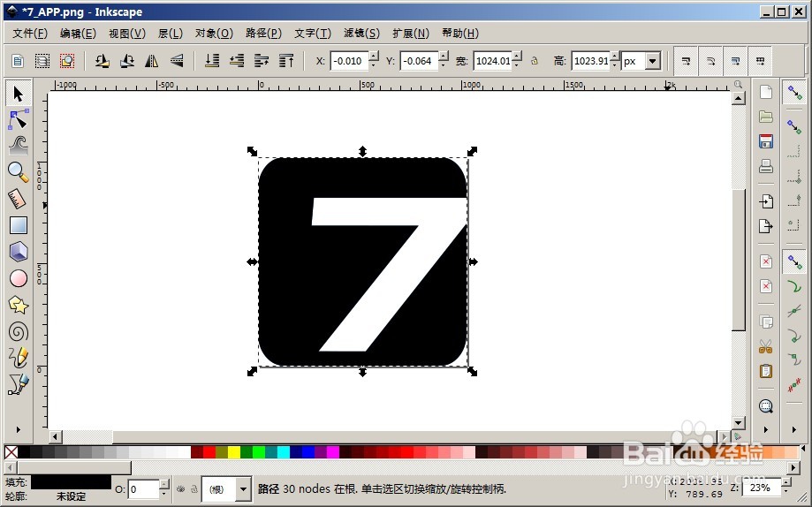Raise selection to top
812x507 pixels.
pos(286,61)
